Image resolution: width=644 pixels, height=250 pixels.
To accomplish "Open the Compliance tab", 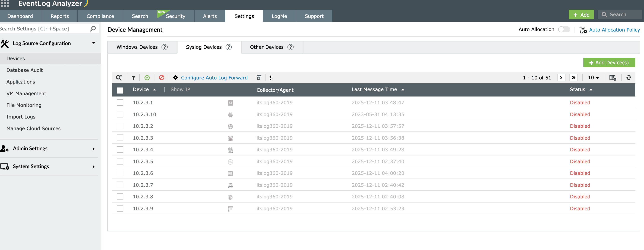I will (x=100, y=16).
